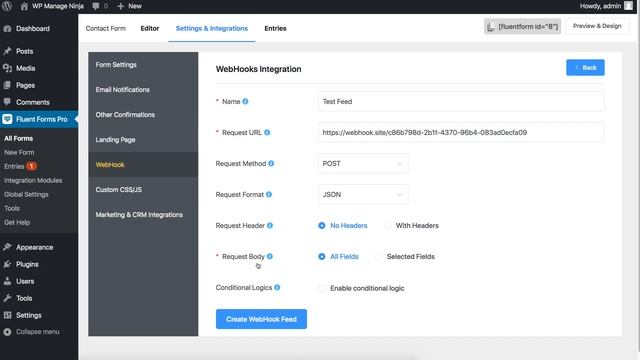Click the info icon beside Request URL

267,132
